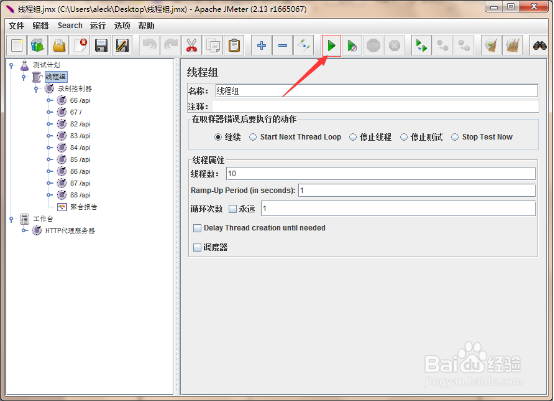The width and height of the screenshot is (554, 401).
Task: Click the Search binoculars icon
Action: point(540,46)
